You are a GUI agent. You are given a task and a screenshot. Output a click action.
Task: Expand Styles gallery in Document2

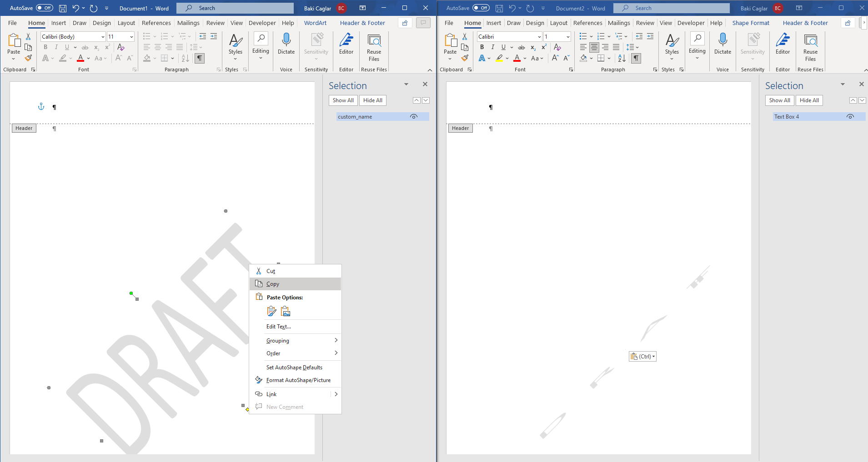pos(672,47)
